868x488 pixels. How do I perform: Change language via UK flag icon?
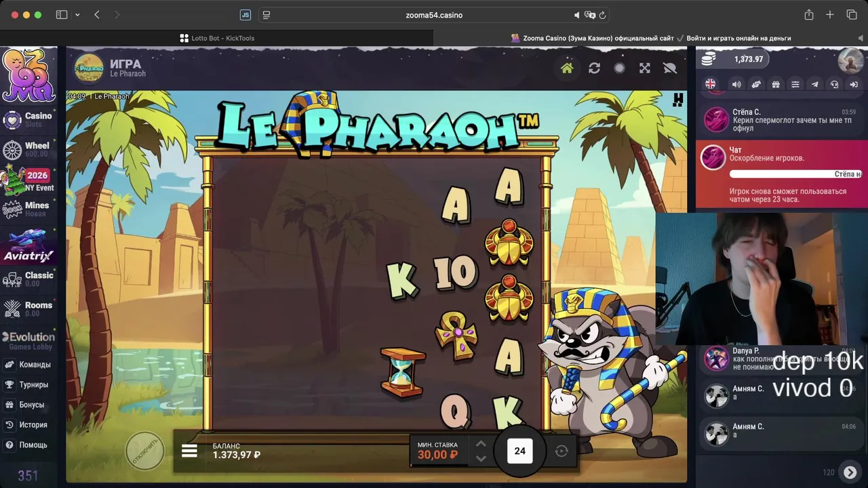tap(710, 84)
